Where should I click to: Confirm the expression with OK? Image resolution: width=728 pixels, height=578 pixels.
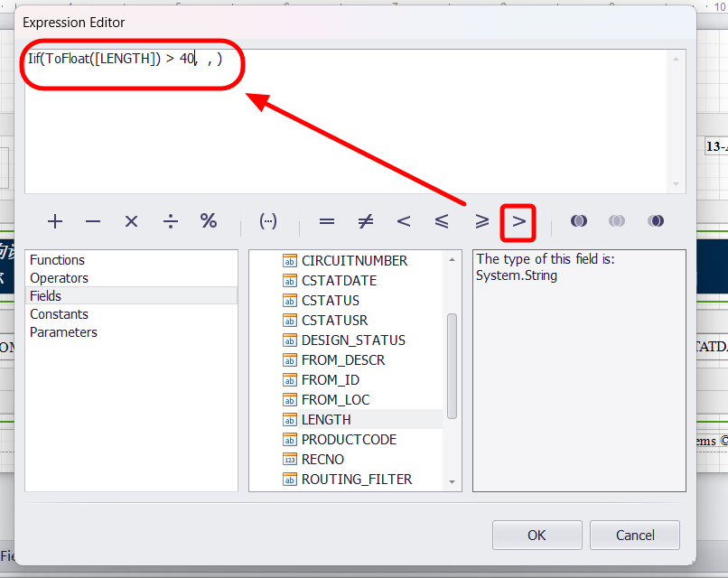pyautogui.click(x=537, y=536)
